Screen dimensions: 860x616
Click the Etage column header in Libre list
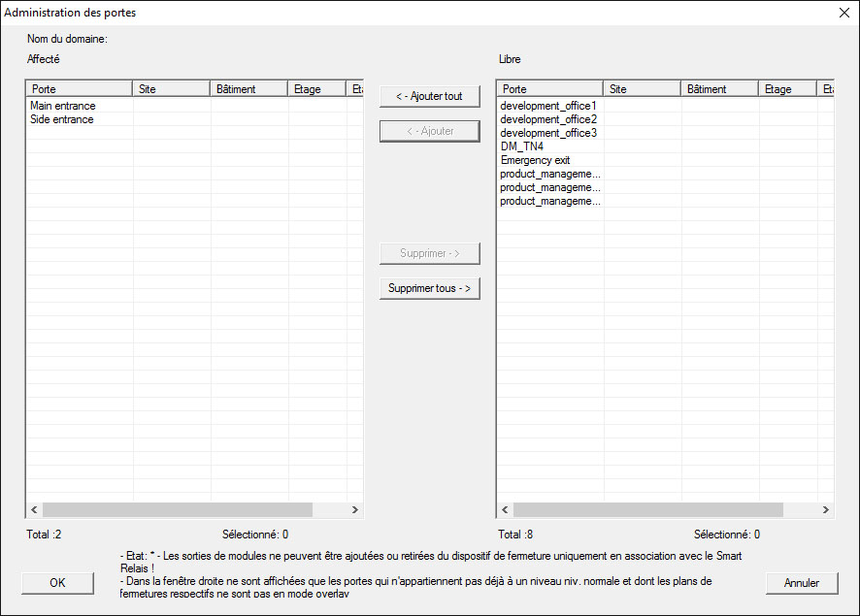click(787, 89)
